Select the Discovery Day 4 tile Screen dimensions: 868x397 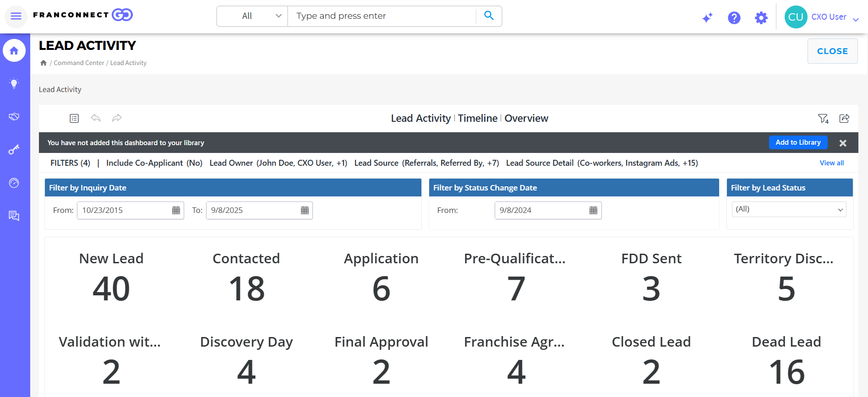coord(246,362)
